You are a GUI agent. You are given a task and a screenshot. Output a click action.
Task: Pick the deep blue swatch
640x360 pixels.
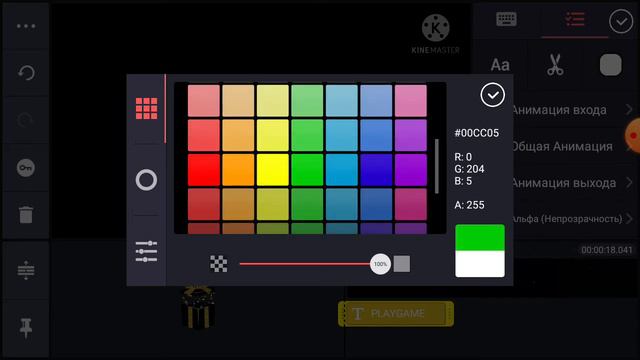[x=376, y=170]
